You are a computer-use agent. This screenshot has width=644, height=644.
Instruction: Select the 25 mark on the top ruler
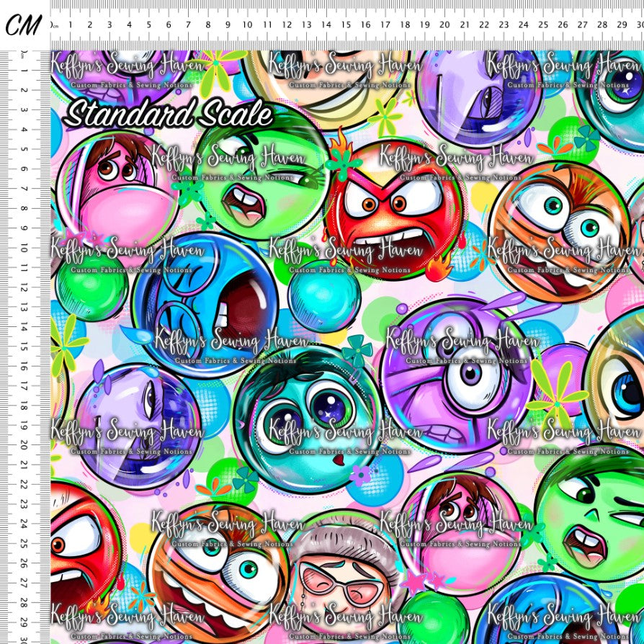(543, 25)
